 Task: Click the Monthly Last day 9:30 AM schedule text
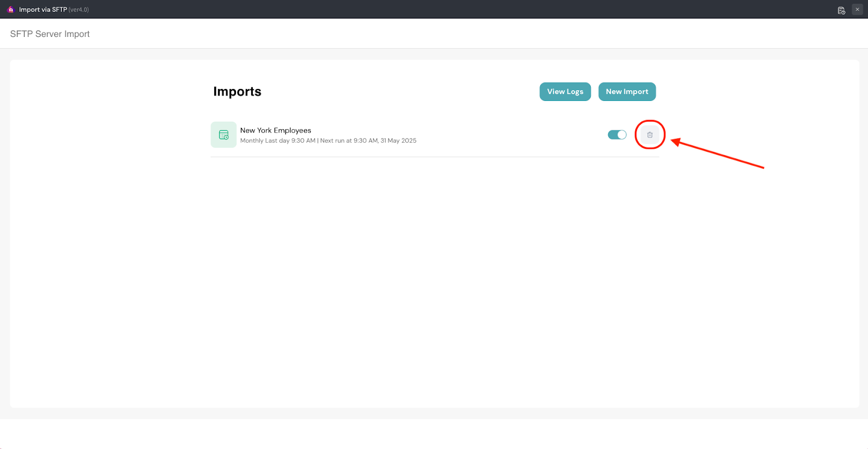click(x=278, y=141)
